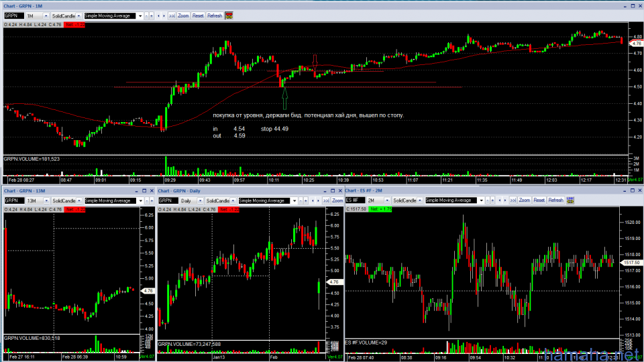
Task: Click Refresh in the GRPN 1M chart toolbar
Action: (215, 15)
